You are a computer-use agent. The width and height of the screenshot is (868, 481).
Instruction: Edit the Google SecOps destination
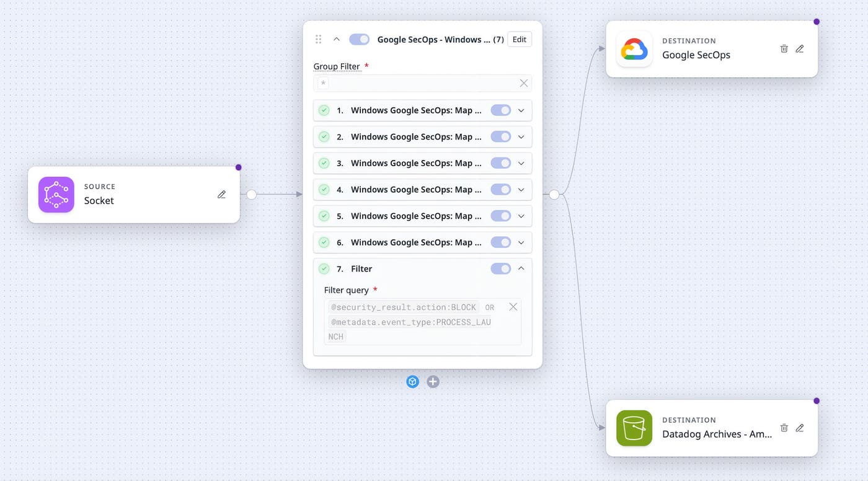[x=800, y=48]
